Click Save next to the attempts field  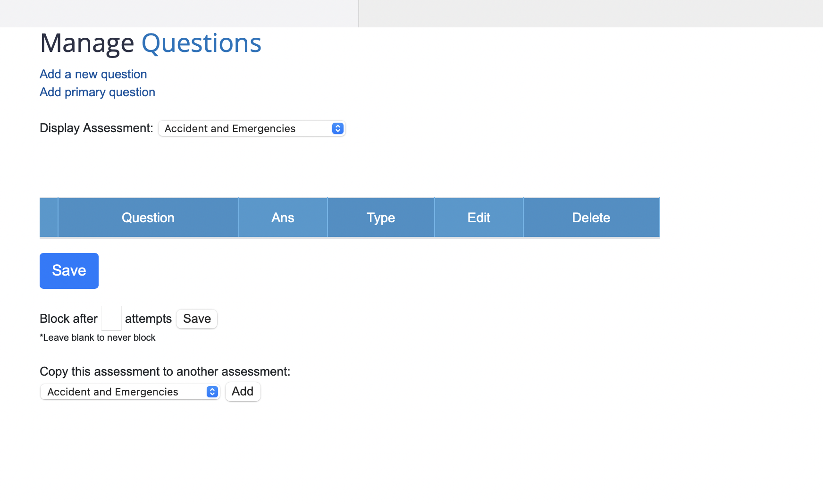(197, 319)
